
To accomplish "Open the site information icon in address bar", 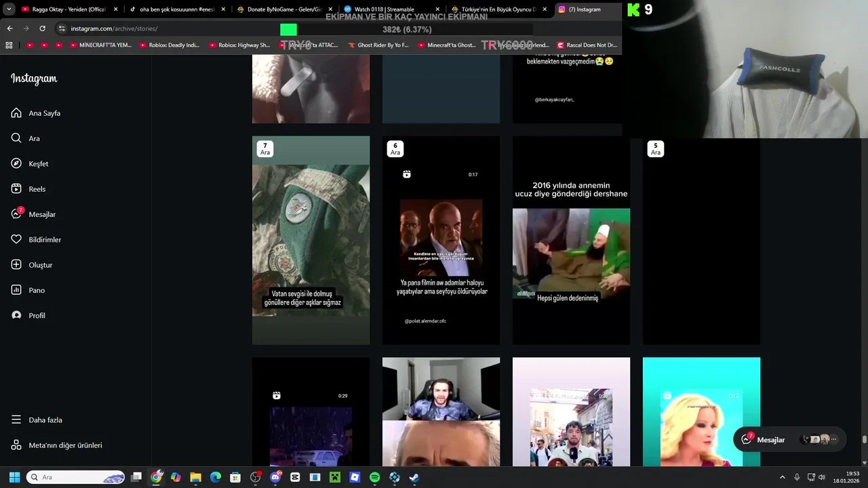I will pyautogui.click(x=62, y=28).
